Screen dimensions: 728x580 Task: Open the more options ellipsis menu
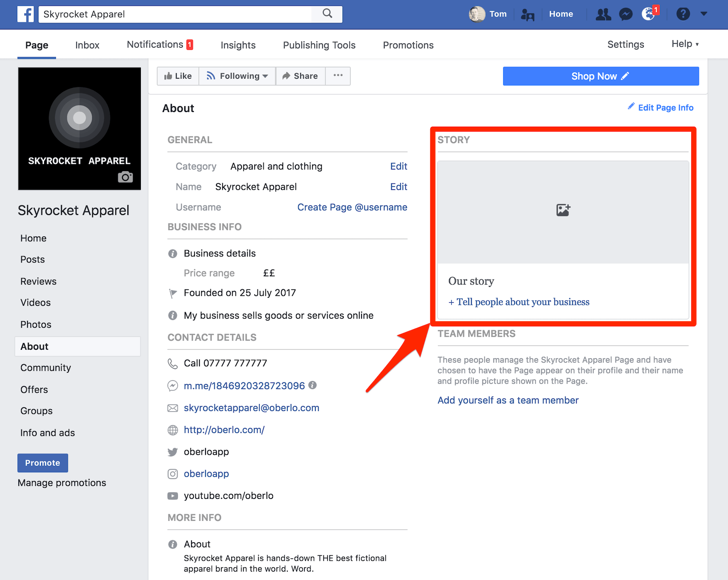pos(338,76)
